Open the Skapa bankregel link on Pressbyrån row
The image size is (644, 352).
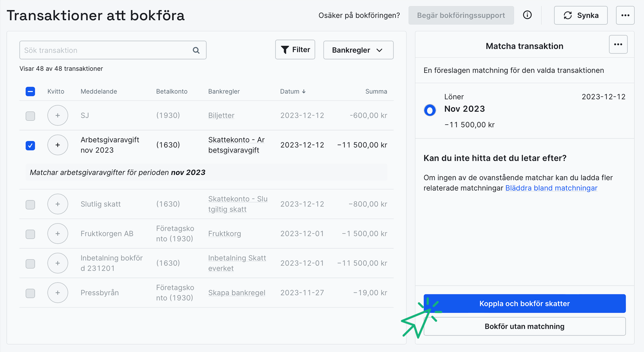pyautogui.click(x=237, y=293)
